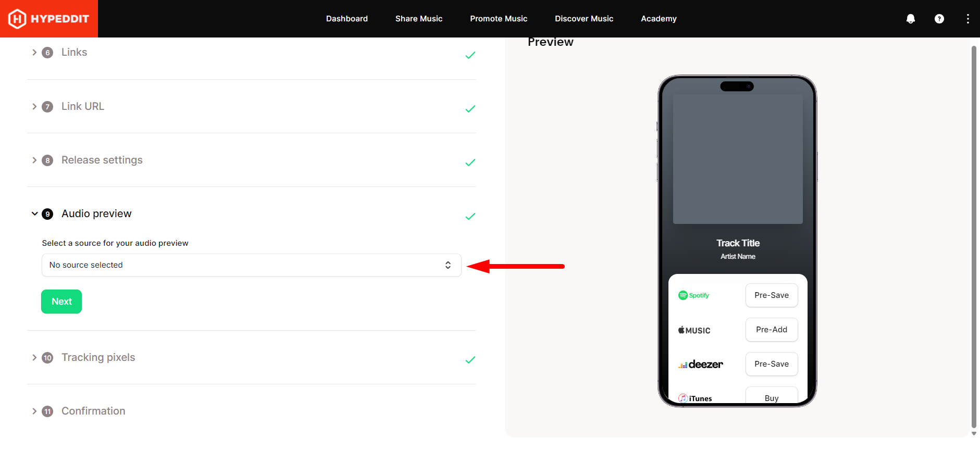Click the cover art placeholder in preview
This screenshot has width=980, height=451.
click(737, 159)
